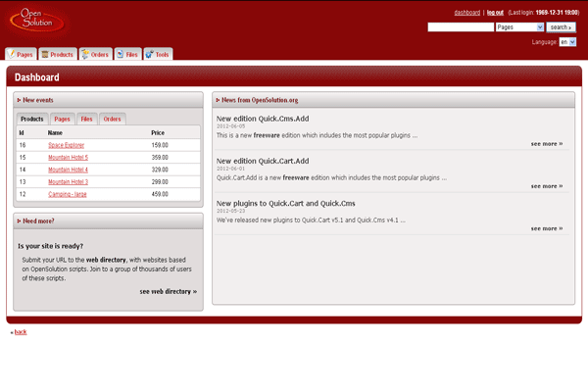Click price 459.00 cell
The image size is (588, 392).
(160, 194)
